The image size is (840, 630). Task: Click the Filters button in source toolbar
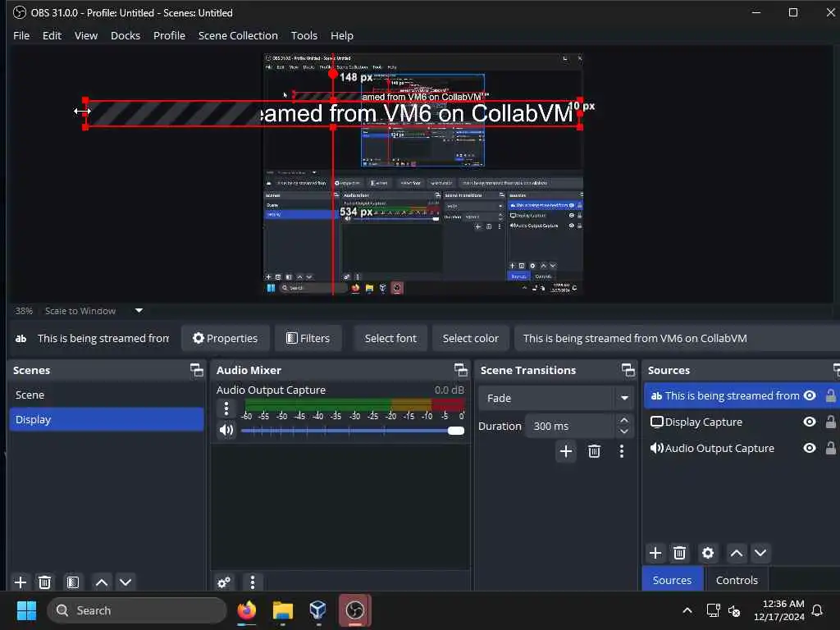[308, 338]
